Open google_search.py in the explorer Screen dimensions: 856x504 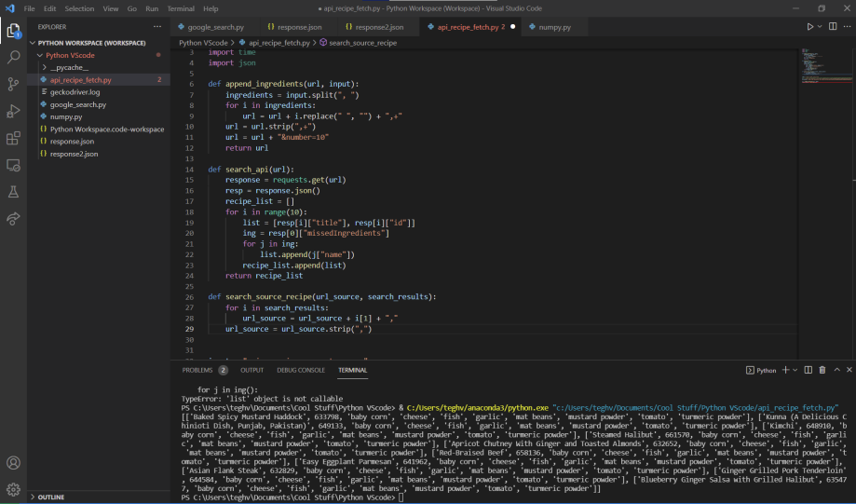click(x=78, y=104)
